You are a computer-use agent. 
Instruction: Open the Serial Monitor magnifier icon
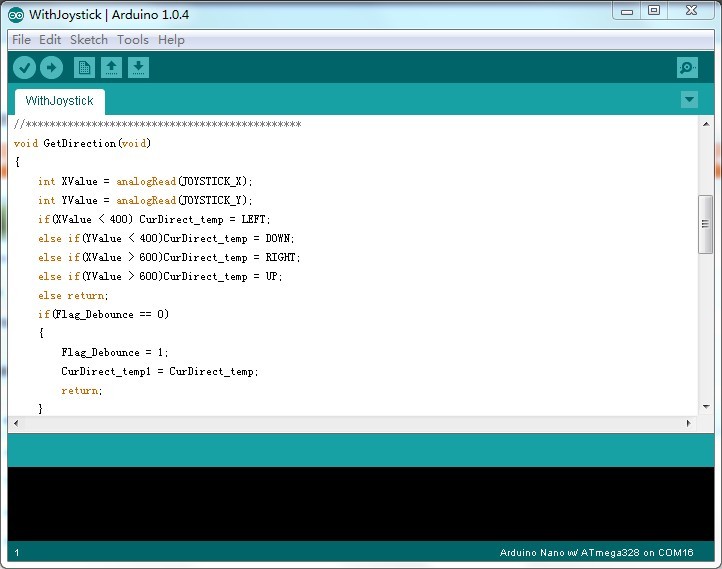(687, 68)
